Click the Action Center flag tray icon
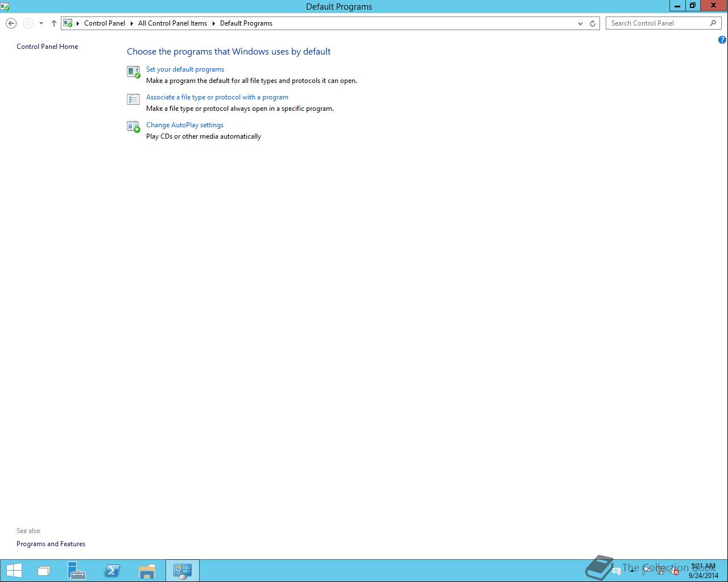This screenshot has width=728, height=582. click(648, 571)
